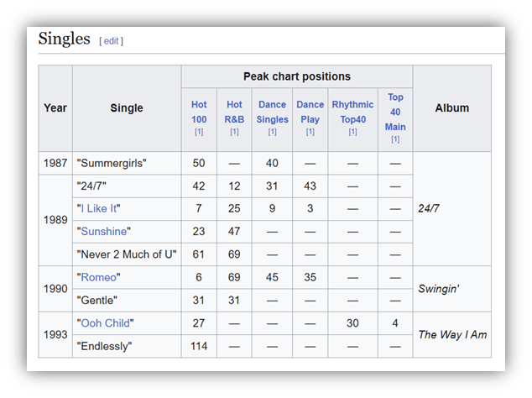
Task: Click footnote [1] under Top 40 Main
Action: pos(395,139)
